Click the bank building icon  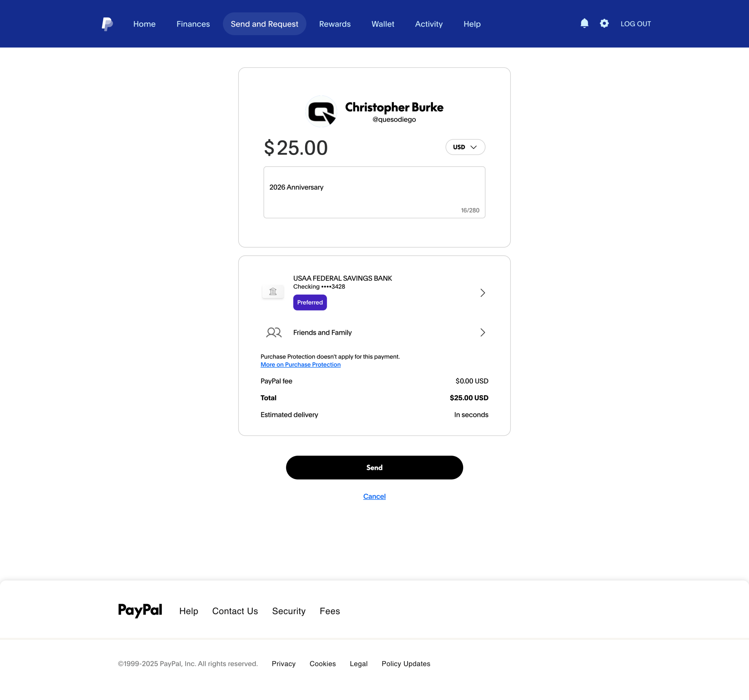click(273, 292)
